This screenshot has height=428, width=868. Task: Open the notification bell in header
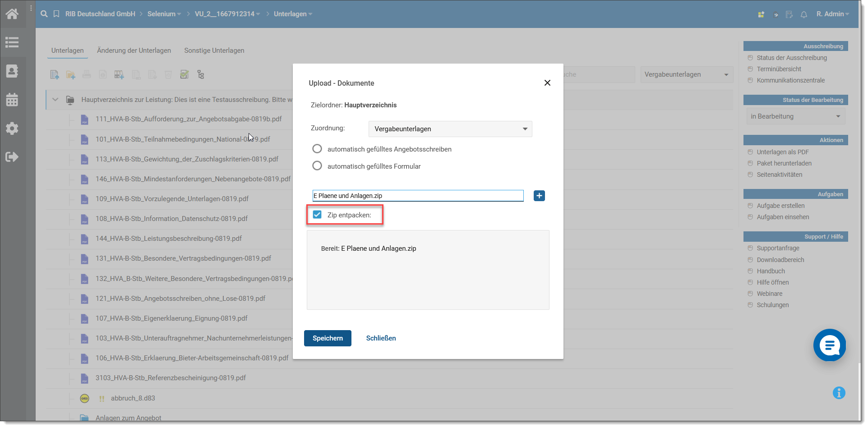pos(804,14)
